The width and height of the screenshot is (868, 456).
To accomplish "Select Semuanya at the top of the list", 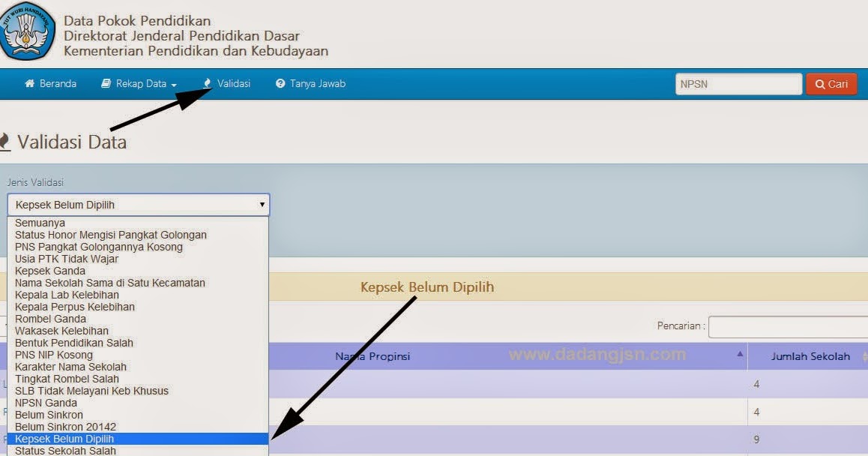I will (x=40, y=222).
